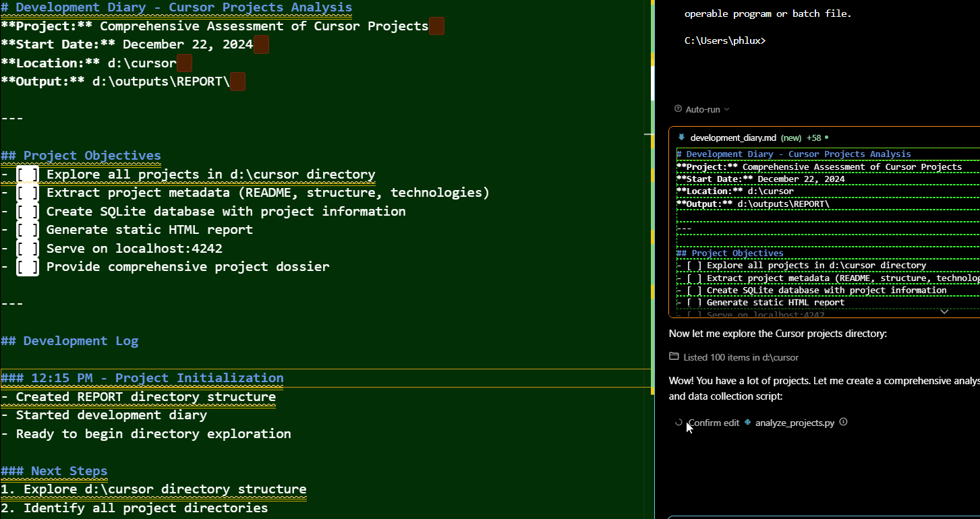The image size is (980, 519).
Task: Click the diff preview's '## Project Objectives' line
Action: point(730,253)
